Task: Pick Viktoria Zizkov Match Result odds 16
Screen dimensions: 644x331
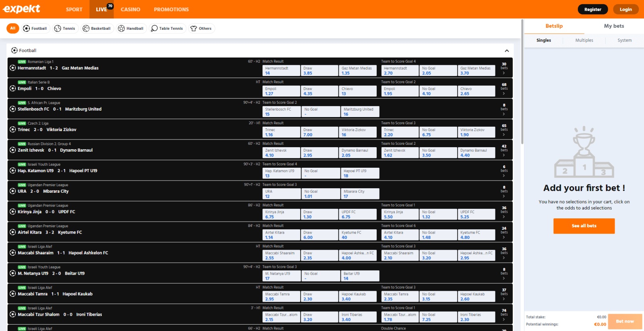Action: coord(358,132)
